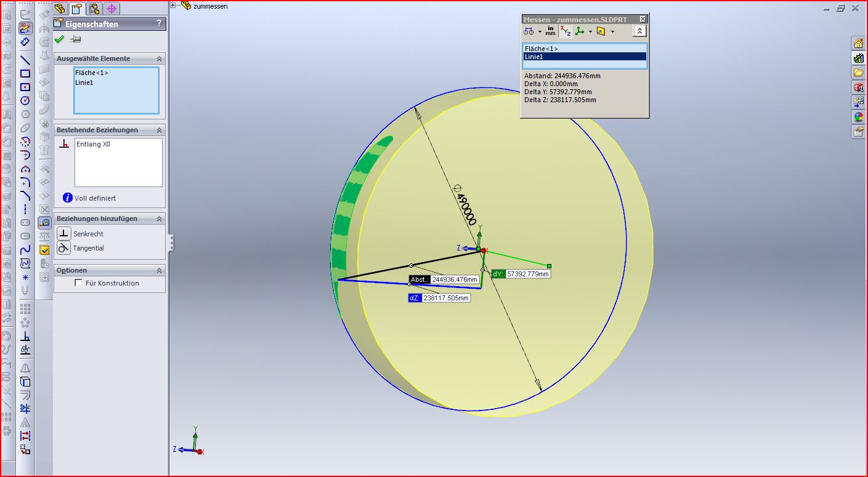Image resolution: width=868 pixels, height=477 pixels.
Task: Open units in/mm settings in Messen
Action: tap(550, 31)
